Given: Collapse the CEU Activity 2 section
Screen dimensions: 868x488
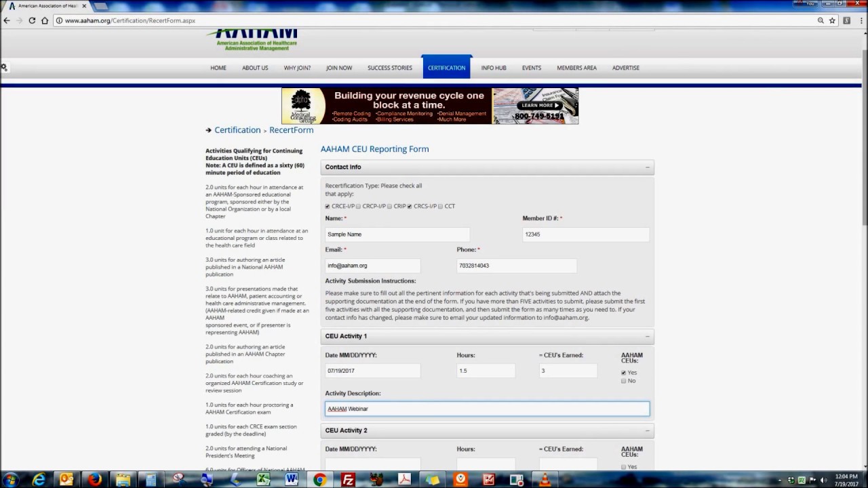Looking at the screenshot, I should click(x=648, y=430).
